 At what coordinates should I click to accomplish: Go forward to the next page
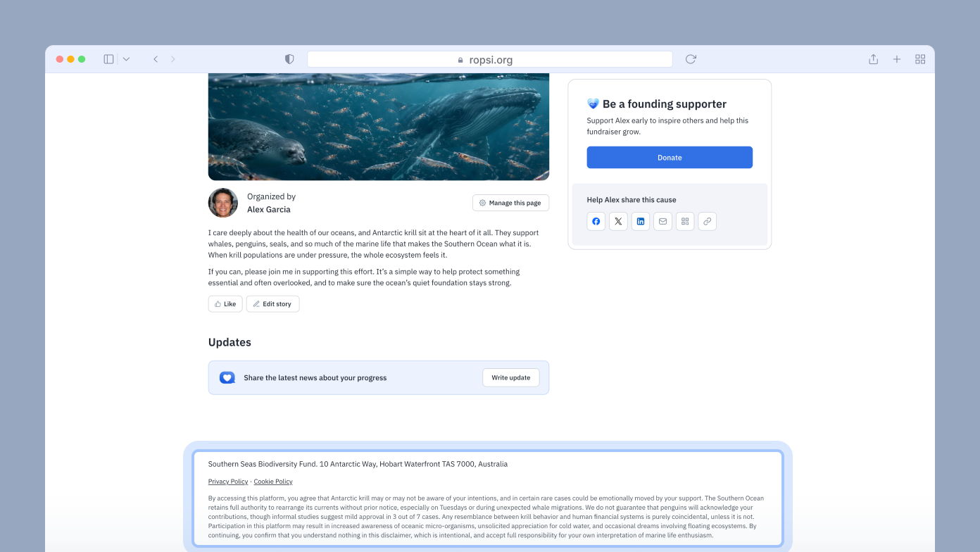[x=173, y=59]
